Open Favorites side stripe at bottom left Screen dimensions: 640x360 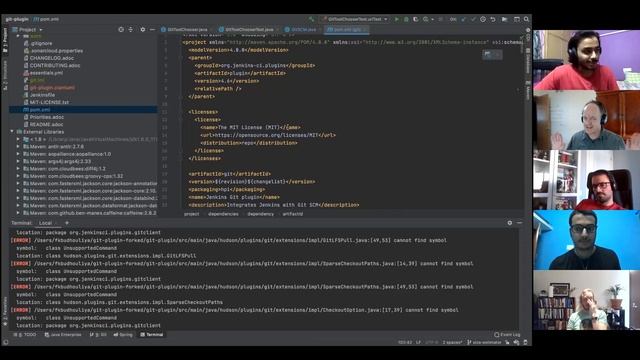[x=5, y=311]
